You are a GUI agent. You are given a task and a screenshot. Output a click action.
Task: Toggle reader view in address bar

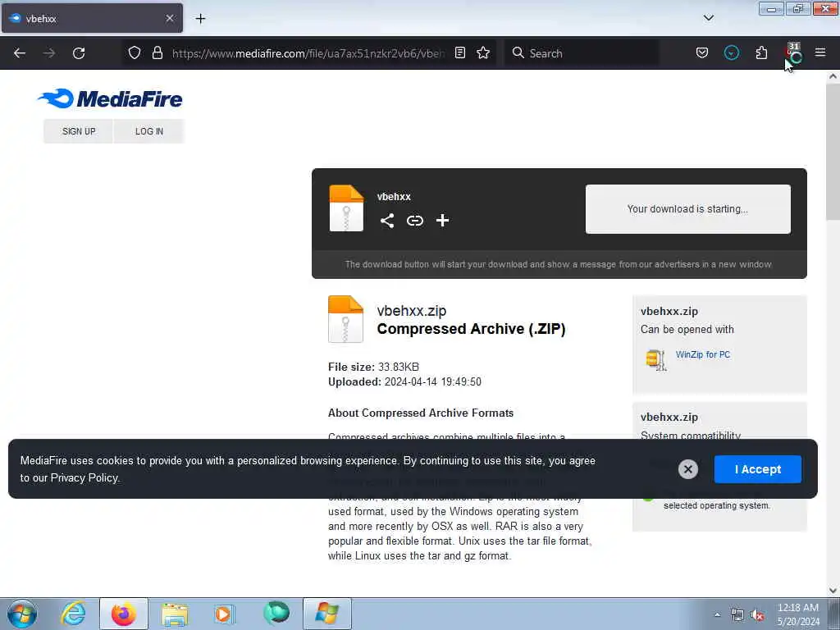pyautogui.click(x=459, y=52)
